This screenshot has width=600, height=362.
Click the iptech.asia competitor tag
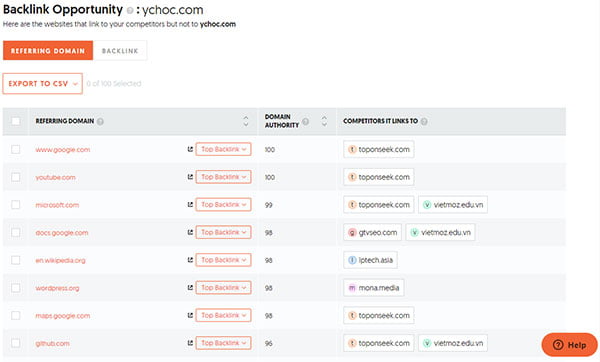pos(370,260)
